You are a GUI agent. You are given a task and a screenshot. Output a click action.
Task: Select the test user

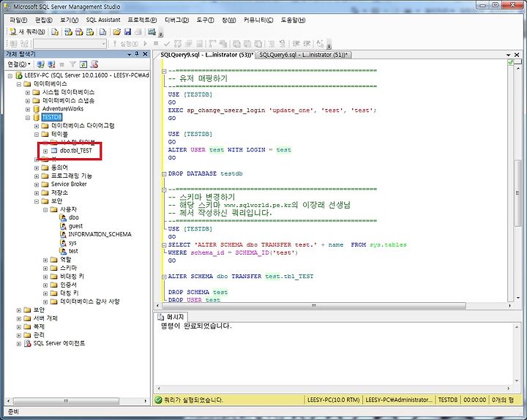[x=73, y=251]
